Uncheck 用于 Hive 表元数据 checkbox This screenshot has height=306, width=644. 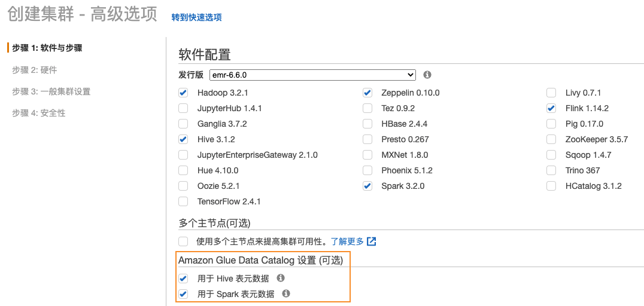pos(183,279)
